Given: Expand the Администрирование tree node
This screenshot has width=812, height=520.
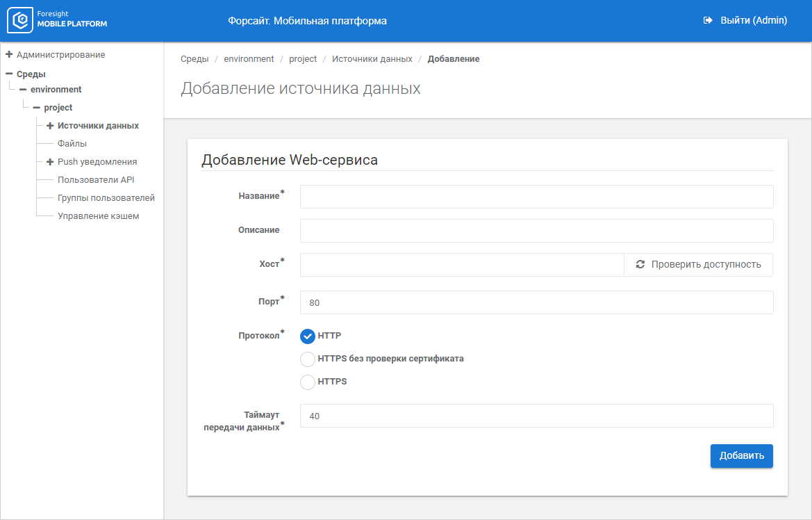Looking at the screenshot, I should [9, 54].
